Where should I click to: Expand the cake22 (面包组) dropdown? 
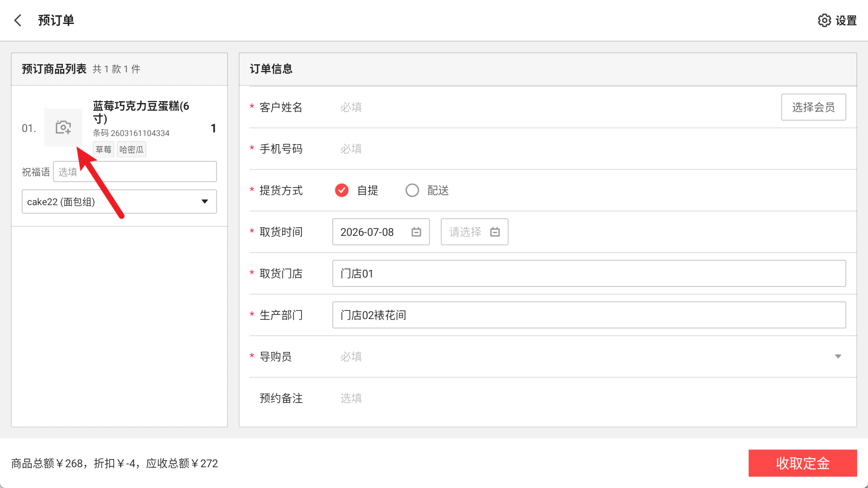tap(119, 202)
